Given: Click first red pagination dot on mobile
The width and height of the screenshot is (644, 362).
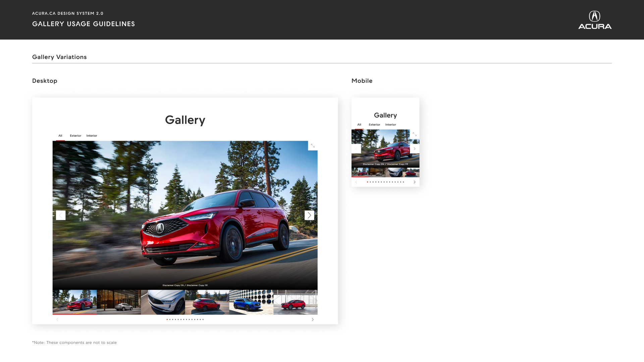Looking at the screenshot, I should tap(367, 182).
